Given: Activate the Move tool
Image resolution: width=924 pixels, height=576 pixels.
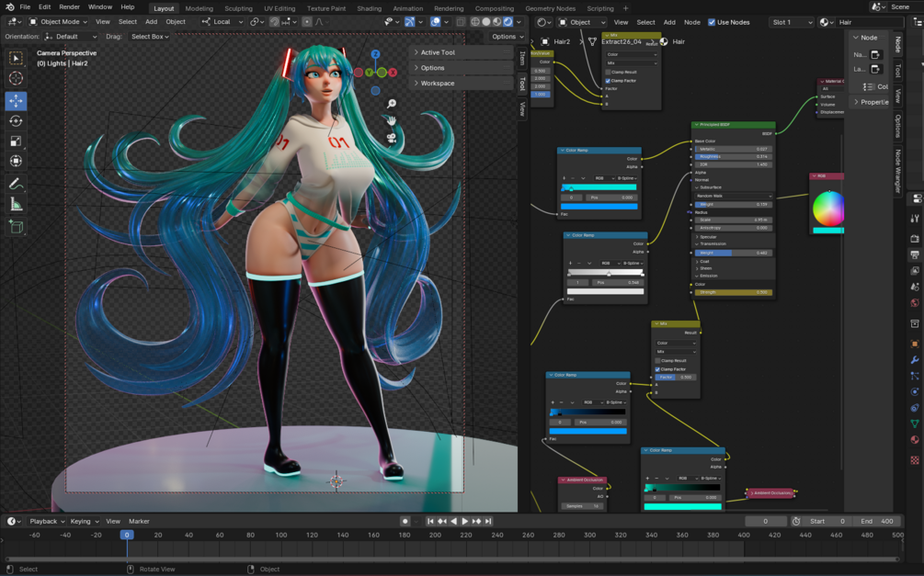Looking at the screenshot, I should [16, 101].
